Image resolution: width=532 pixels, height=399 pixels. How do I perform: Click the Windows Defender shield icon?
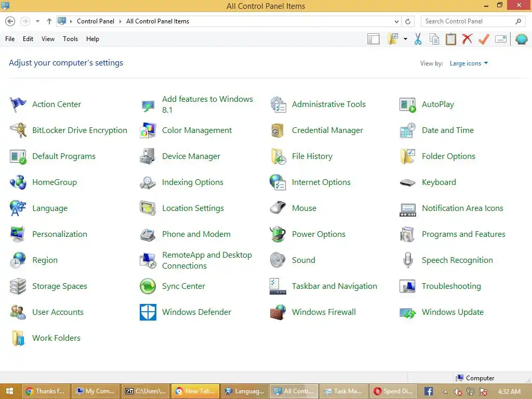click(148, 312)
